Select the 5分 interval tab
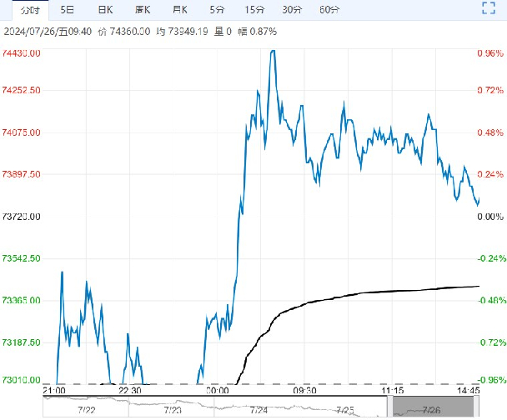507x420 pixels. (217, 10)
